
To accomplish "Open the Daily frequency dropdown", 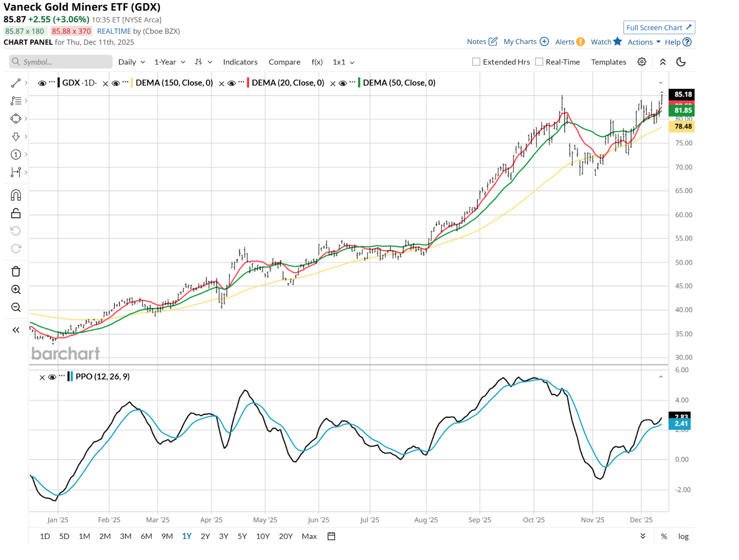I will click(x=132, y=62).
